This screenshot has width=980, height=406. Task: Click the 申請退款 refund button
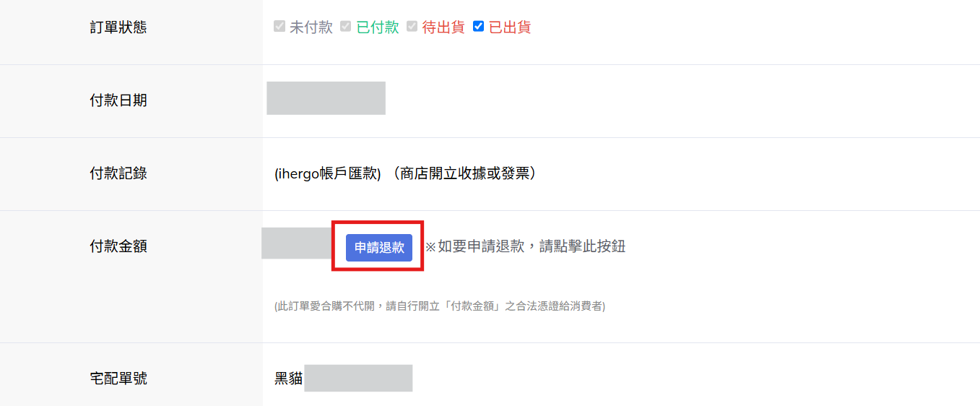pyautogui.click(x=378, y=247)
